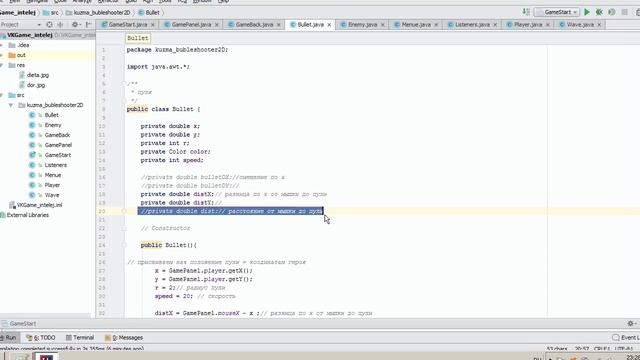The width and height of the screenshot is (640, 360).
Task: Click the grey Stop button in toolbar
Action: (624, 12)
